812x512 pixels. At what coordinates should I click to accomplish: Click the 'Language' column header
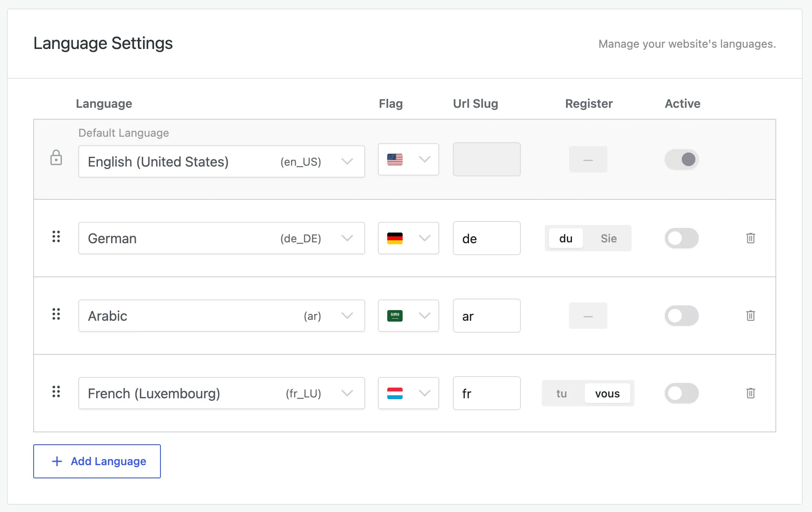point(104,104)
